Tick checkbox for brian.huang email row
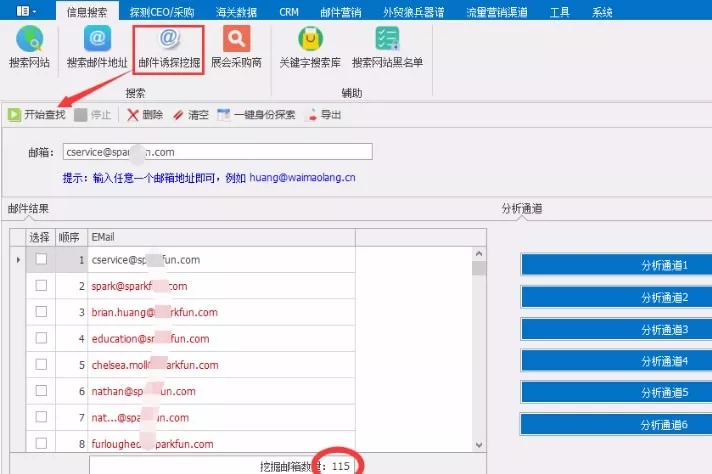 [x=41, y=312]
